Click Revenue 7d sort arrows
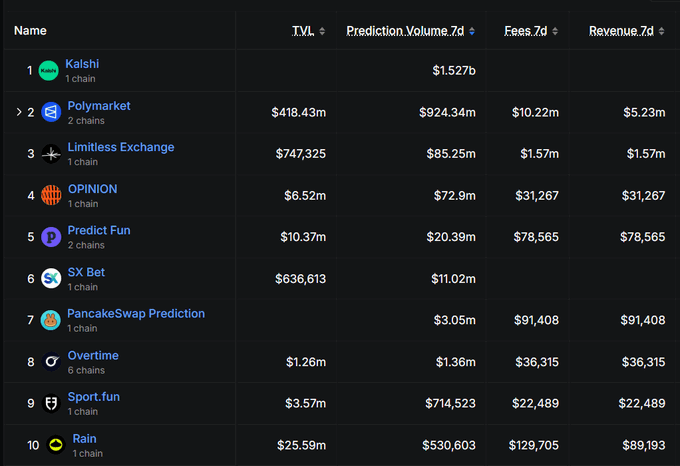Screen dimensions: 680x466 point(661,31)
